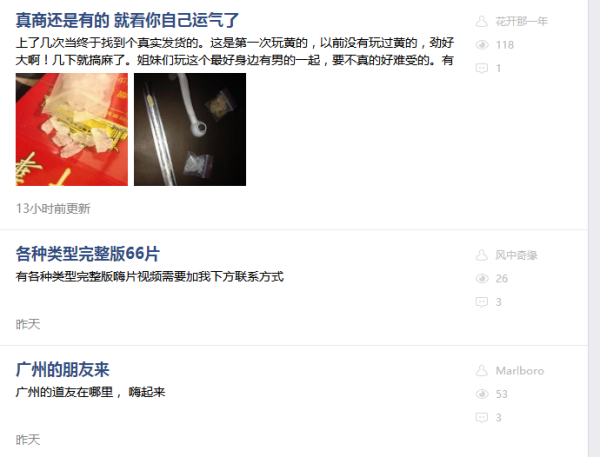Open the post titled 真商还是有的 就看你自己运气了

(127, 20)
